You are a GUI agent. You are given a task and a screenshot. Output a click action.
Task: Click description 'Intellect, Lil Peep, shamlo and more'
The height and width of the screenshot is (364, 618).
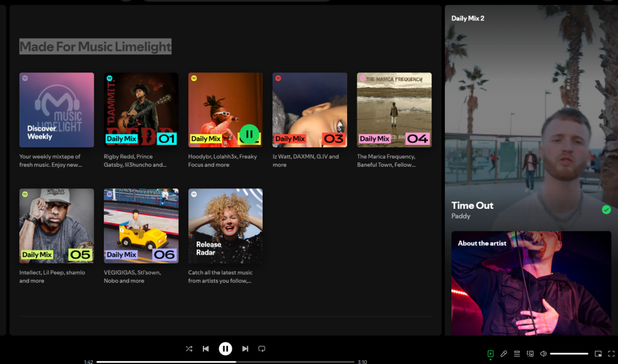pyautogui.click(x=52, y=276)
